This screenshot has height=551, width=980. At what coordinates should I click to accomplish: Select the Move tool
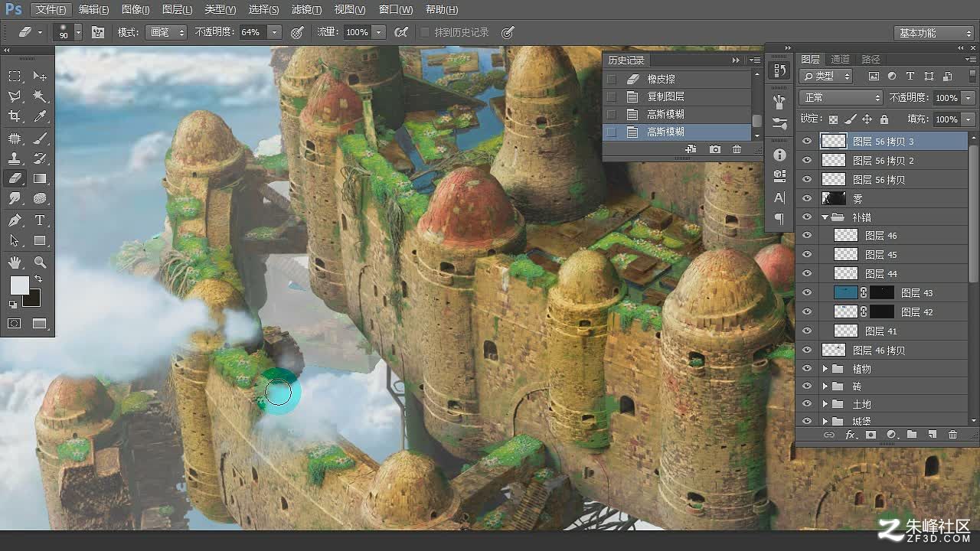[40, 77]
